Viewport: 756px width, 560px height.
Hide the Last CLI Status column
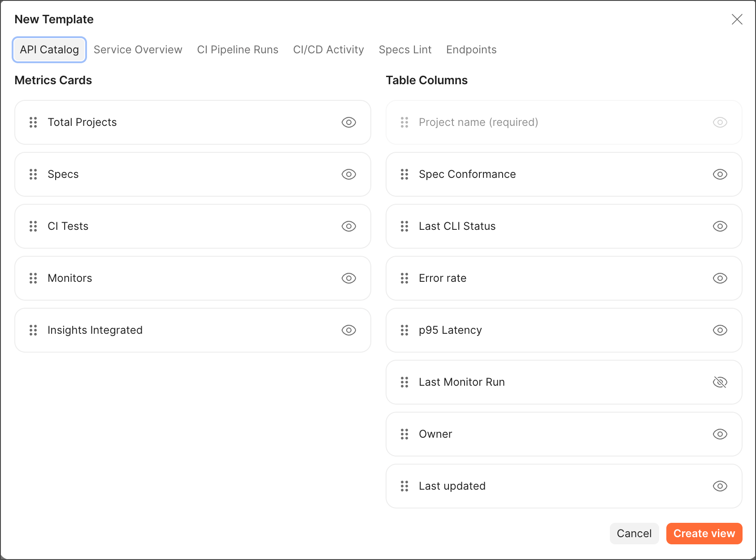point(720,226)
